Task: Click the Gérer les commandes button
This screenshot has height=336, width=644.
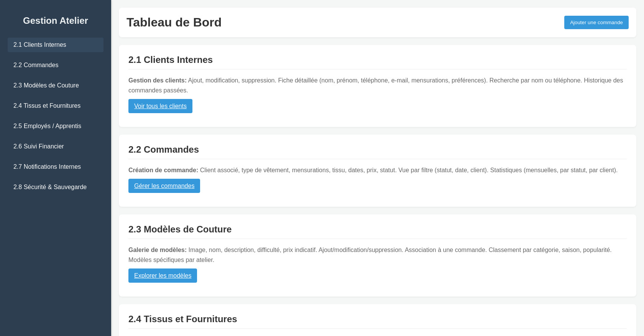Action: click(x=164, y=186)
